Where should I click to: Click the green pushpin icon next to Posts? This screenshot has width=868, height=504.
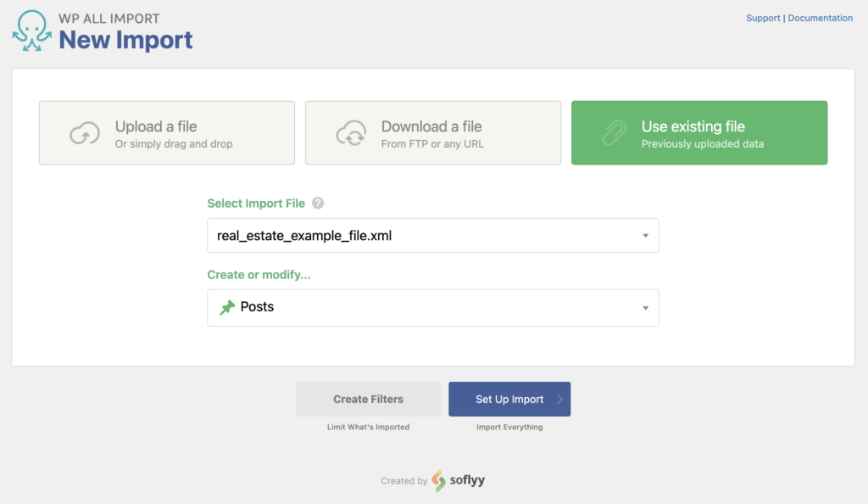tap(227, 307)
